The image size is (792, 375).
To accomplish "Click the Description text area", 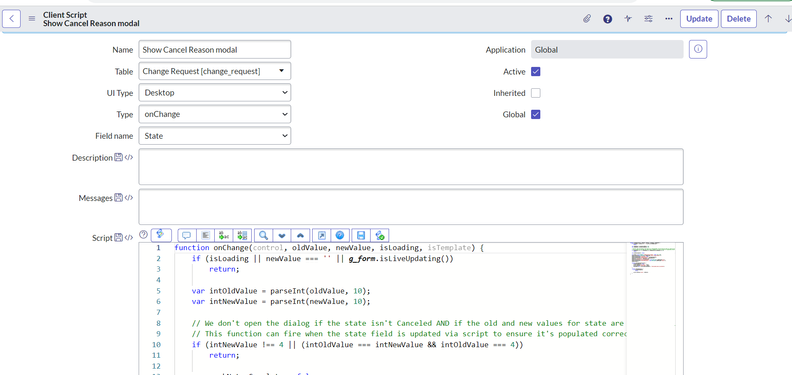I will pos(411,166).
